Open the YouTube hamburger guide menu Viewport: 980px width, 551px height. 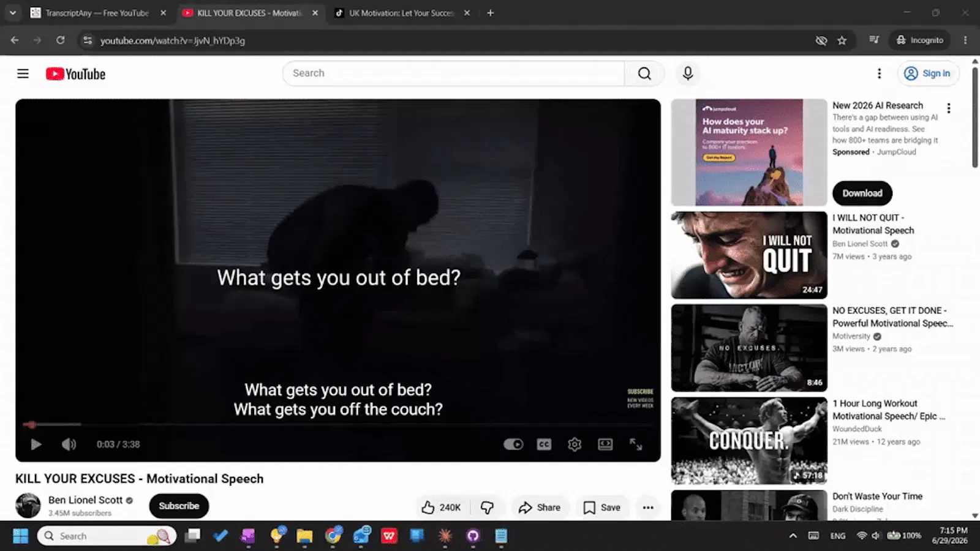(x=23, y=73)
